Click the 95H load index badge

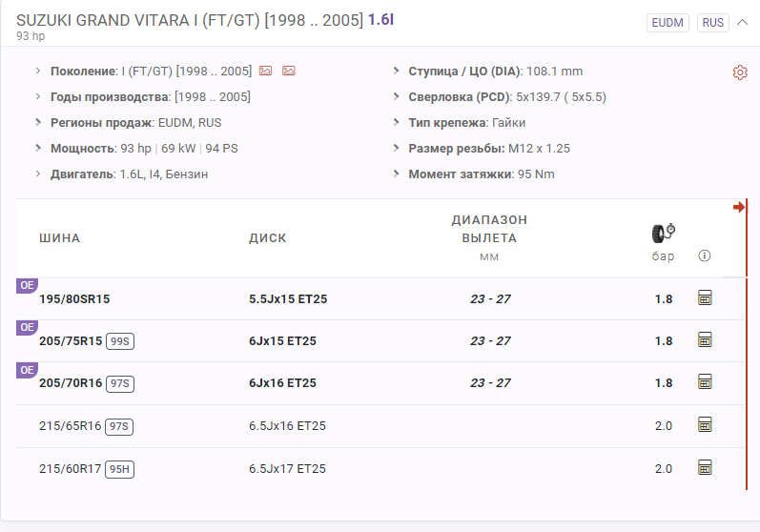coord(120,469)
